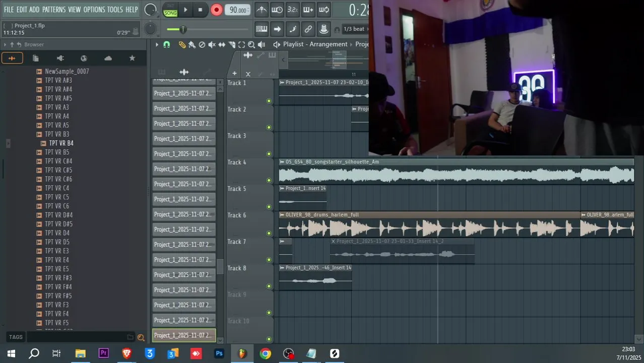Mute Track 8 using its green light
The image size is (644, 363).
269,286
